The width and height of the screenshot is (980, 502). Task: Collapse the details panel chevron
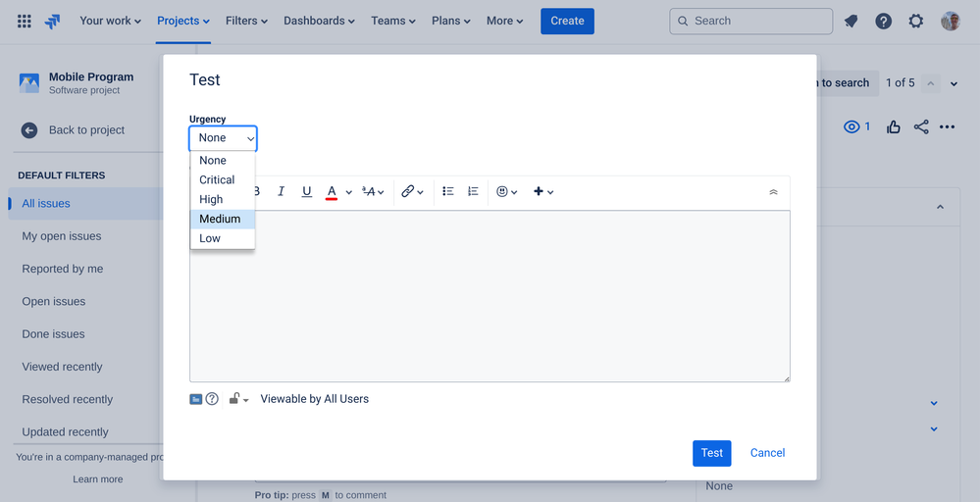[940, 207]
